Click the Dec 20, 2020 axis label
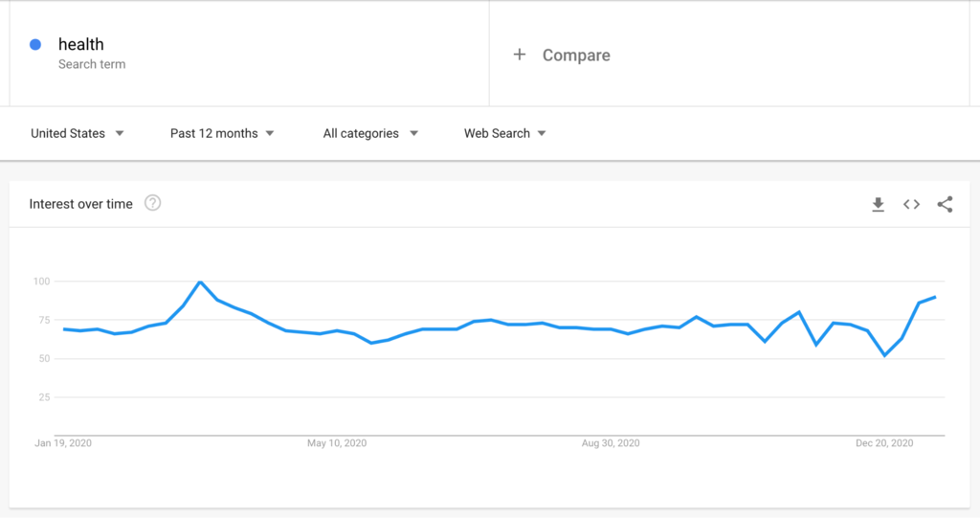980x518 pixels. click(884, 443)
